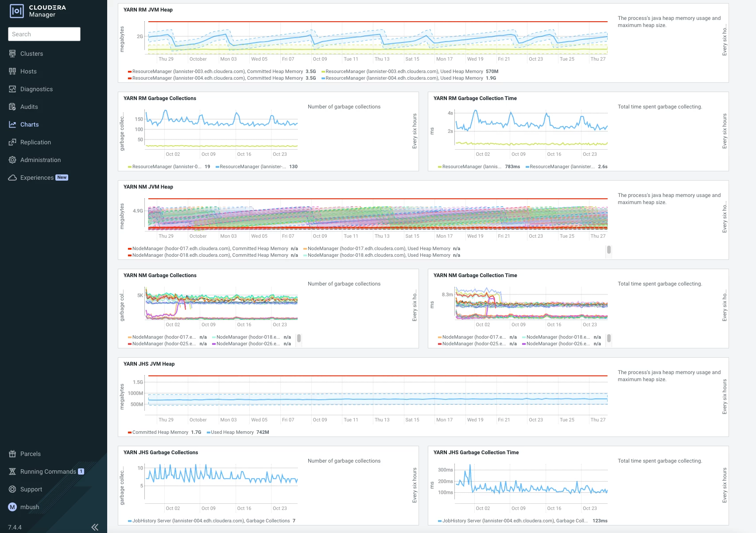Click the YARN NM Garbage Collections legend scrollbar

click(299, 338)
